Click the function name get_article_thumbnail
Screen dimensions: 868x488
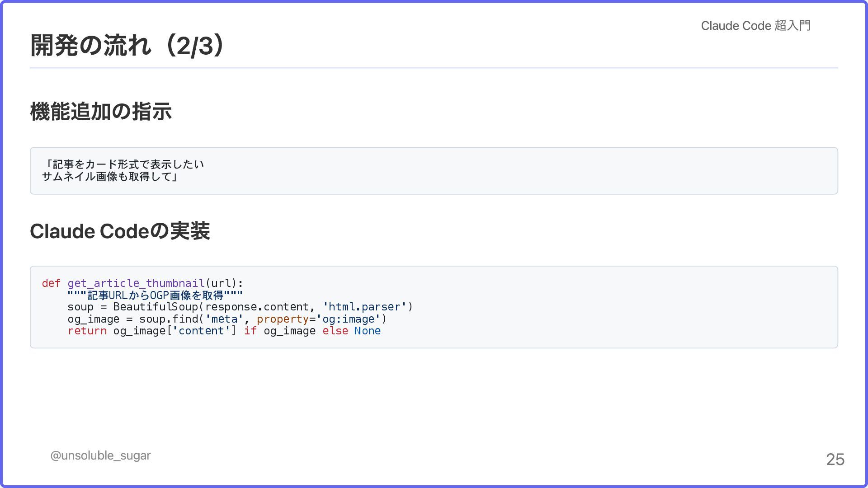(x=136, y=283)
